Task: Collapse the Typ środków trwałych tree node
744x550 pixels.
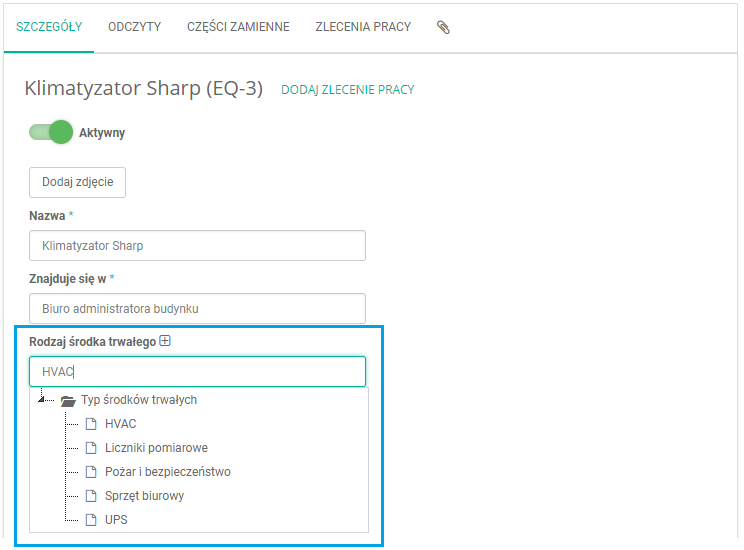Action: [41, 400]
